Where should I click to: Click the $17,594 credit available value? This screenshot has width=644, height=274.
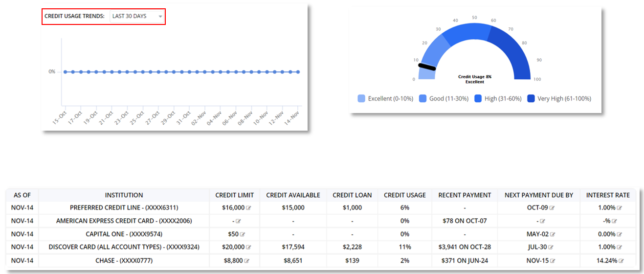click(x=293, y=248)
